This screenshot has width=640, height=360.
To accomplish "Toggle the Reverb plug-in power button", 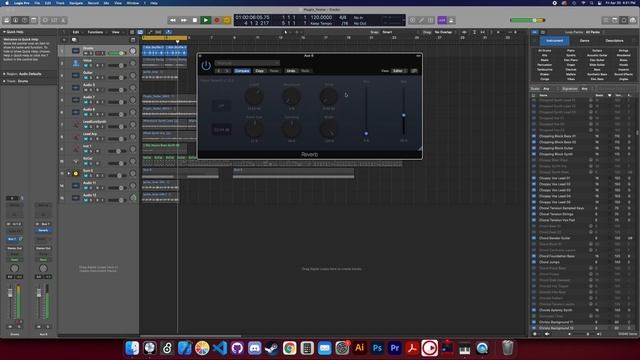I will click(x=206, y=65).
